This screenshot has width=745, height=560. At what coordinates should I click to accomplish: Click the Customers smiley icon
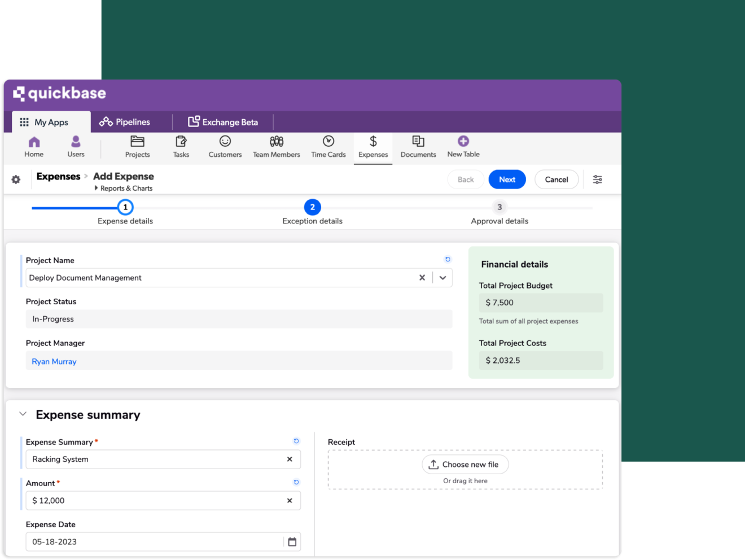224,142
